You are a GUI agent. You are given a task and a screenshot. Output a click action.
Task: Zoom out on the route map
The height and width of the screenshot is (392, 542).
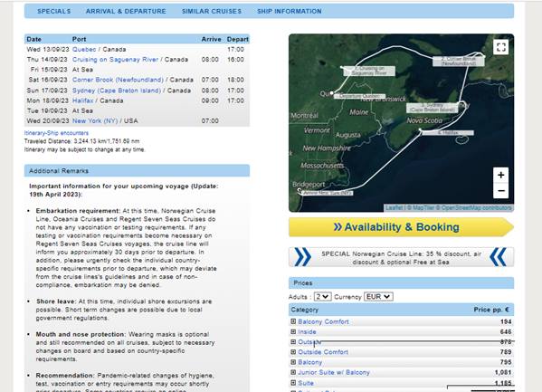[500, 191]
